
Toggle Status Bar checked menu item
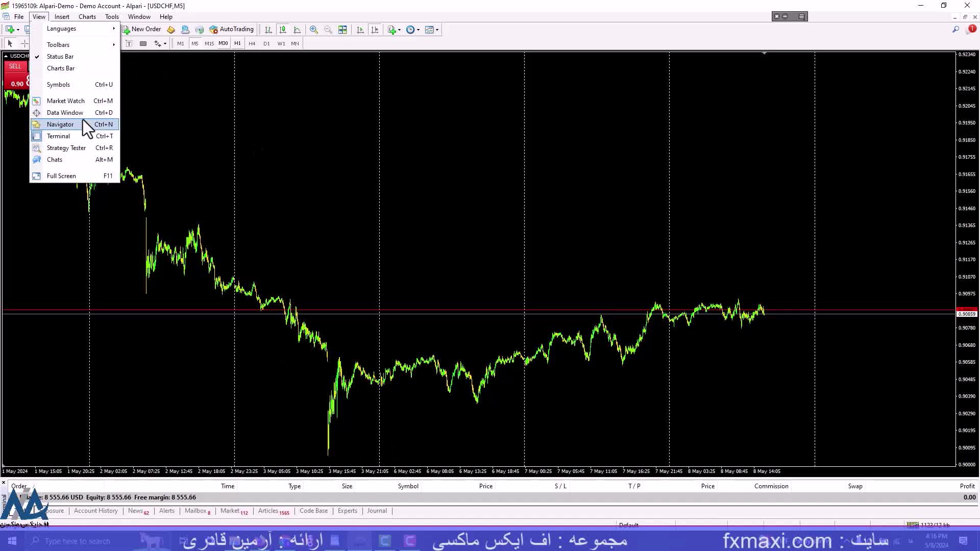tap(60, 57)
